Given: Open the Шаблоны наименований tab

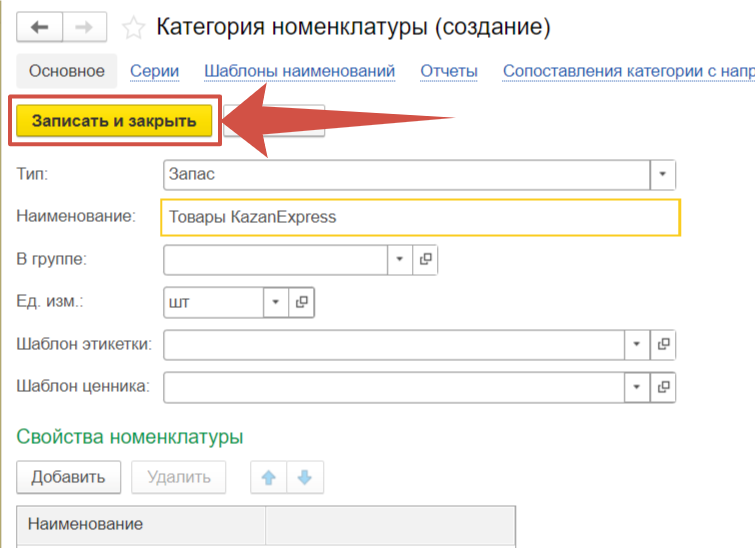Looking at the screenshot, I should 299,71.
